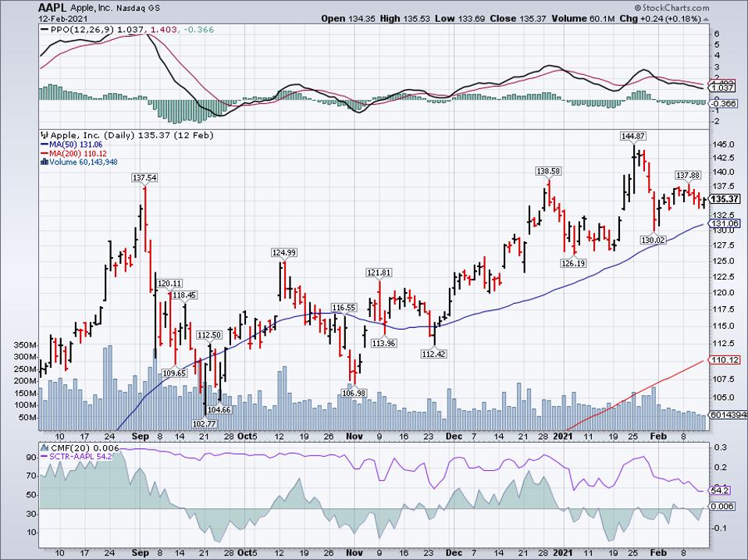This screenshot has height=560, width=748.
Task: Click the StockCharts.com copyright text
Action: pos(671,8)
